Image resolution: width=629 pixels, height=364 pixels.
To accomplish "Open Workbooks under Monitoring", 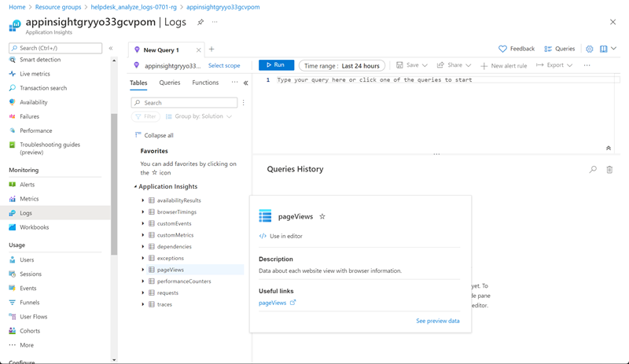I will 34,227.
